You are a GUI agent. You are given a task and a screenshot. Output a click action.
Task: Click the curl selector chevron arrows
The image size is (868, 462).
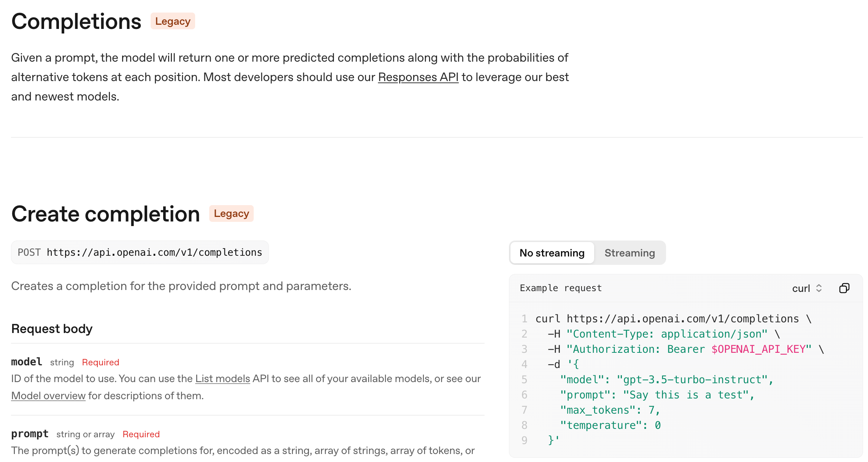pyautogui.click(x=819, y=288)
